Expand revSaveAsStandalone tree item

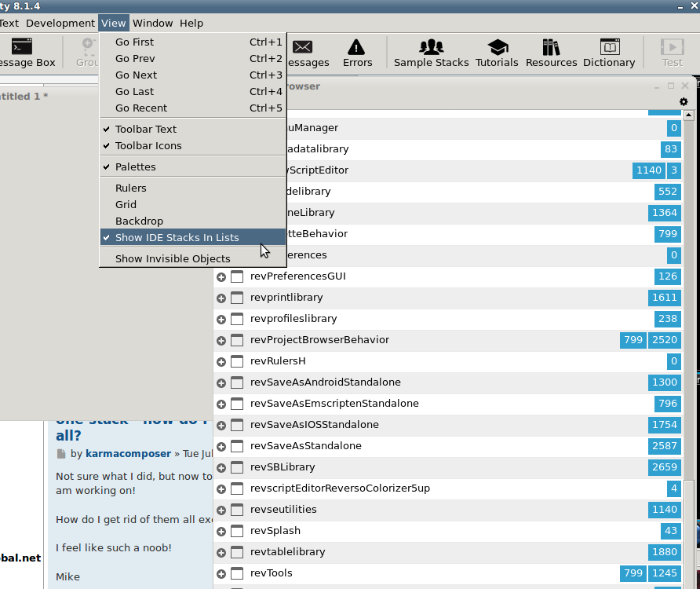tap(221, 446)
